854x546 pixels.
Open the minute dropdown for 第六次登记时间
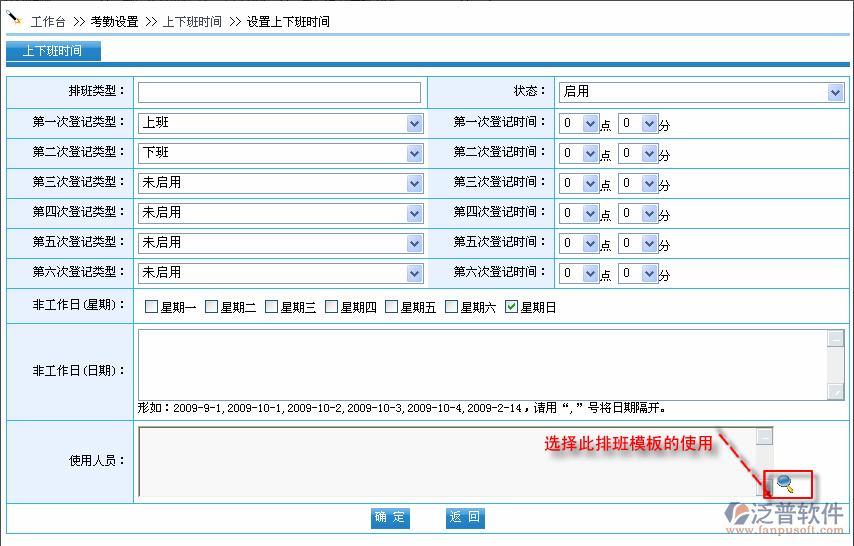638,273
